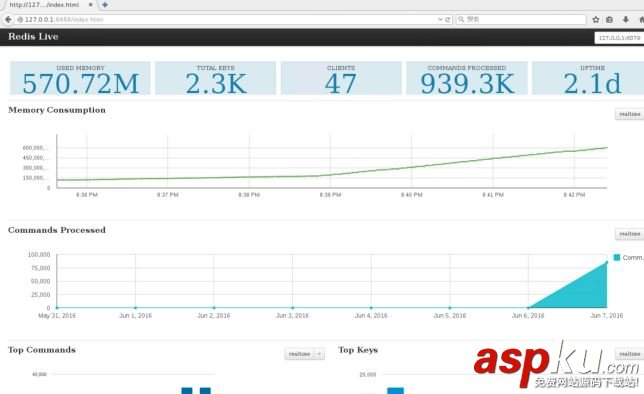Click the Uptime 2.1d card

[x=588, y=78]
